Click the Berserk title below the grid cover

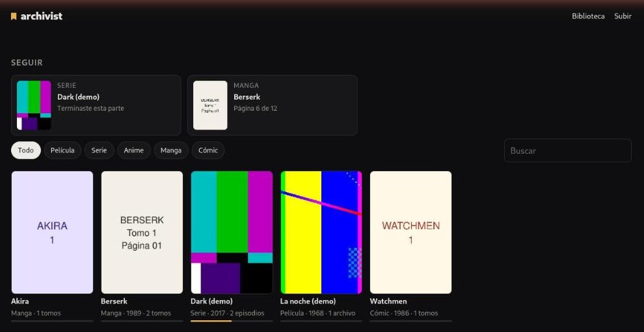click(114, 301)
